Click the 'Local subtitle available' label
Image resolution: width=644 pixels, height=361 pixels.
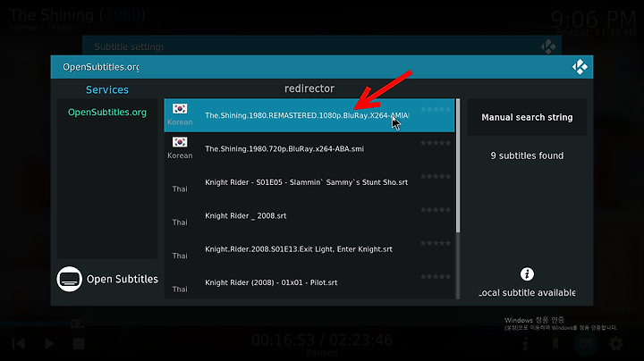point(527,292)
